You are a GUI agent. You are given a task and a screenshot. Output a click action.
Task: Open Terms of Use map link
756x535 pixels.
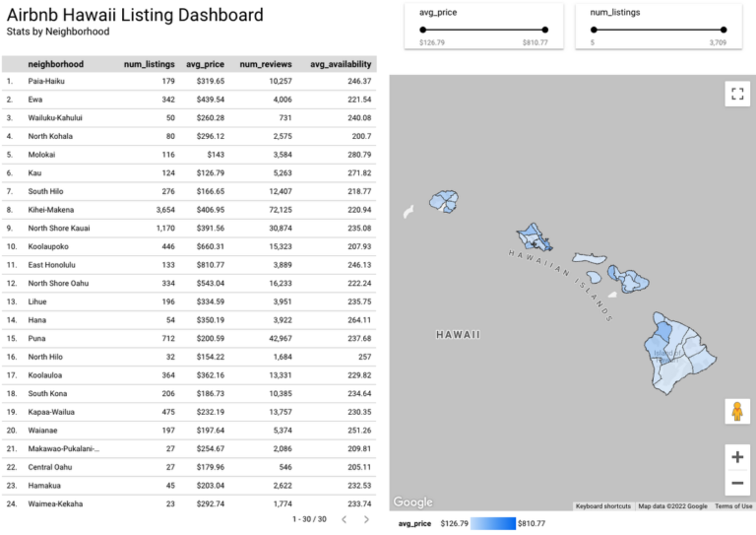pyautogui.click(x=733, y=506)
